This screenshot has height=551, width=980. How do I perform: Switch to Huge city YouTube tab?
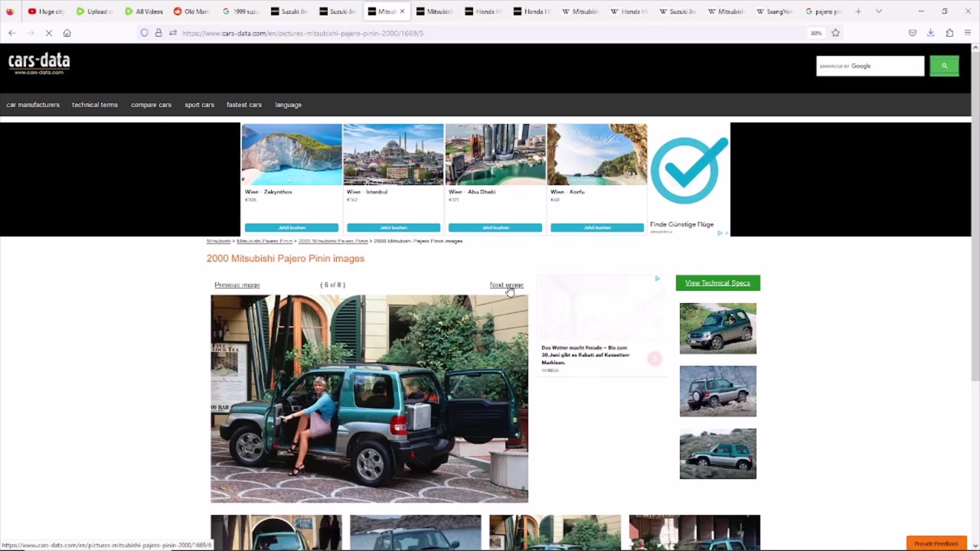pos(45,11)
